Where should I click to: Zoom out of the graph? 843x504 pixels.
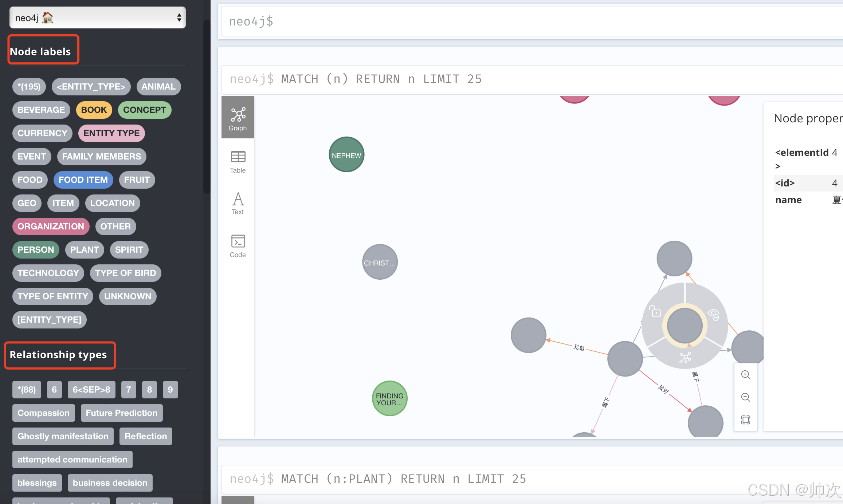(x=746, y=397)
